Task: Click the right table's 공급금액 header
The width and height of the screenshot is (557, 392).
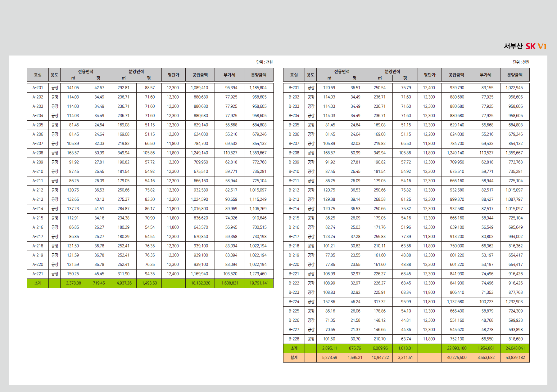Action: [x=456, y=75]
